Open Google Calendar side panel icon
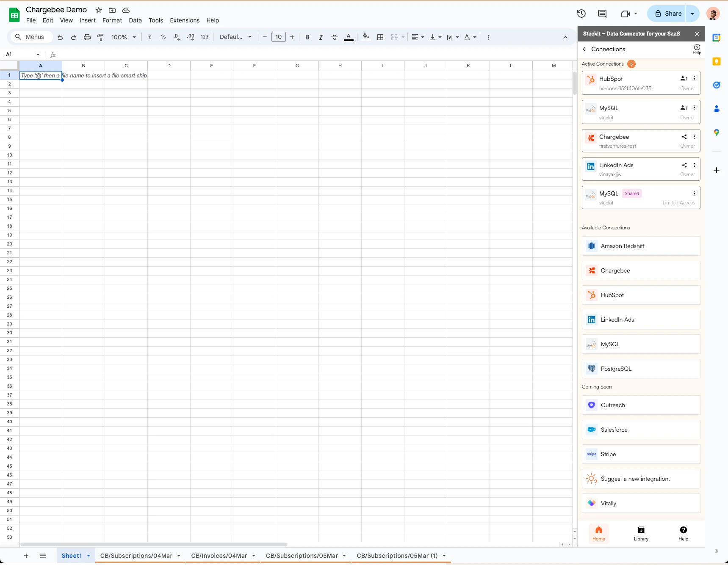This screenshot has width=728, height=565. tap(717, 38)
